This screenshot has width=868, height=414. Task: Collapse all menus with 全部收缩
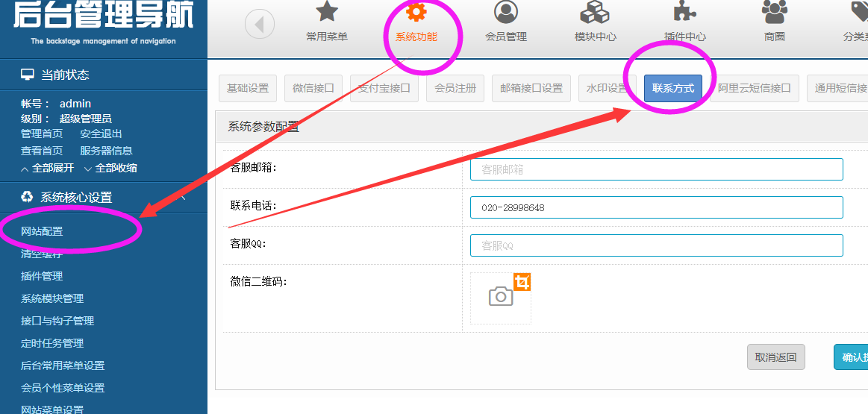tap(110, 169)
